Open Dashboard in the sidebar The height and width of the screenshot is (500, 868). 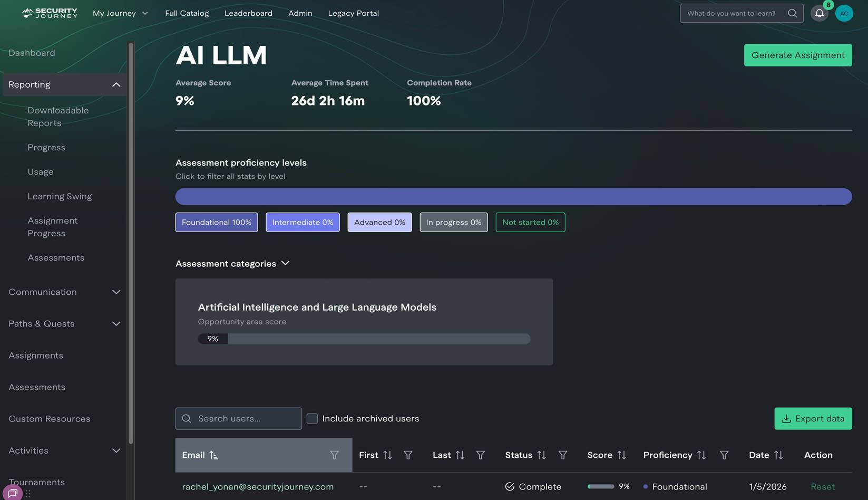[32, 53]
